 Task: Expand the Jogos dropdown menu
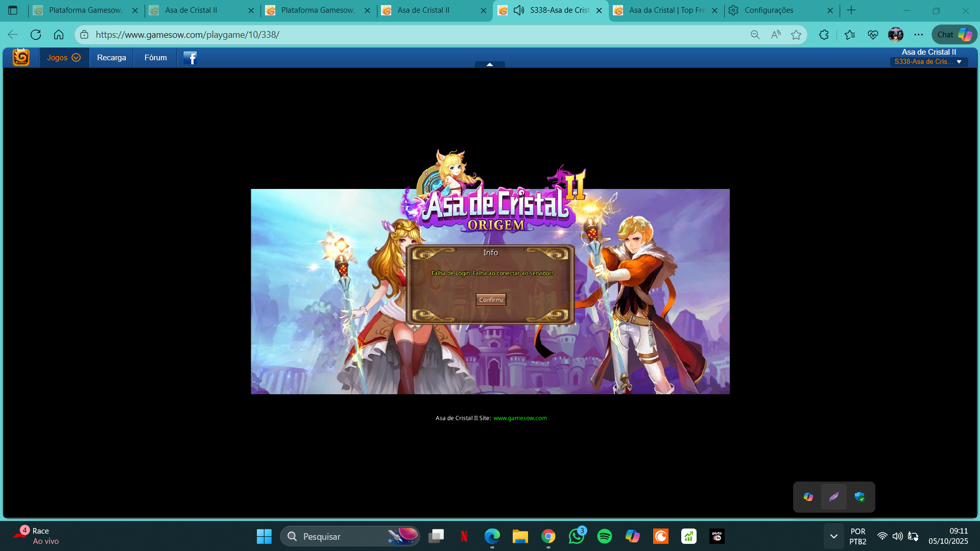pos(64,58)
